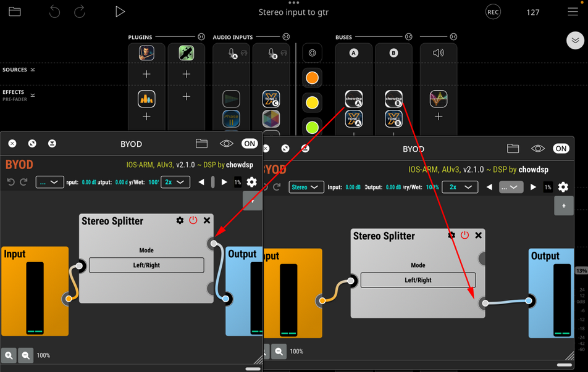This screenshot has width=588, height=372.
Task: Open the orange bars effect plugin
Action: tap(146, 99)
